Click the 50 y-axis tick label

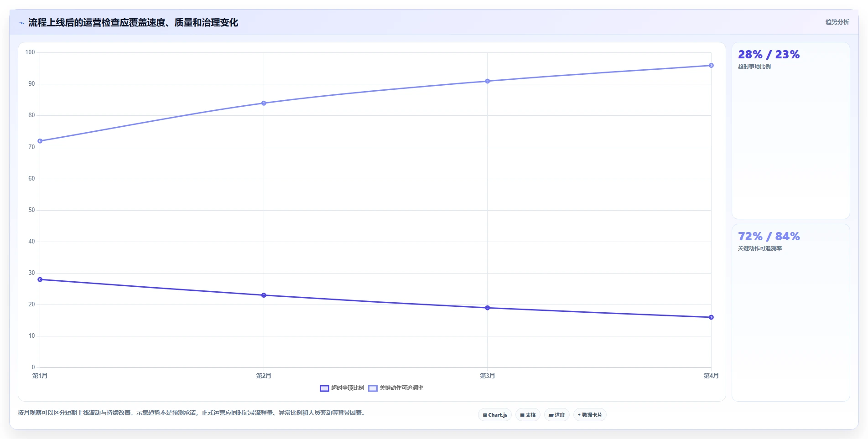tap(31, 210)
